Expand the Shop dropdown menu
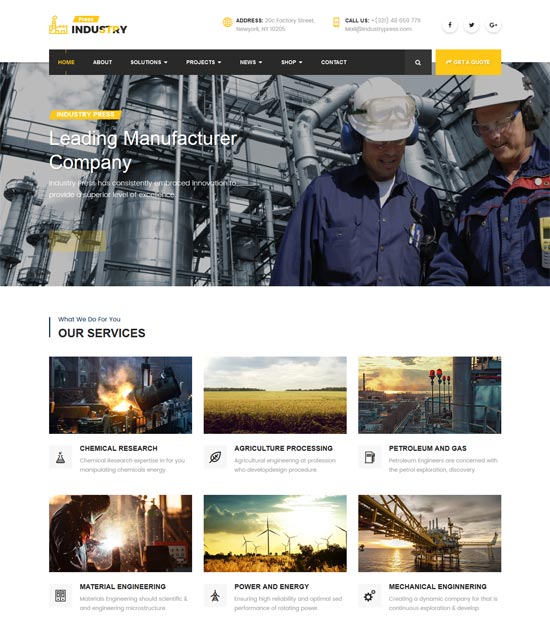This screenshot has height=627, width=550. (x=292, y=62)
